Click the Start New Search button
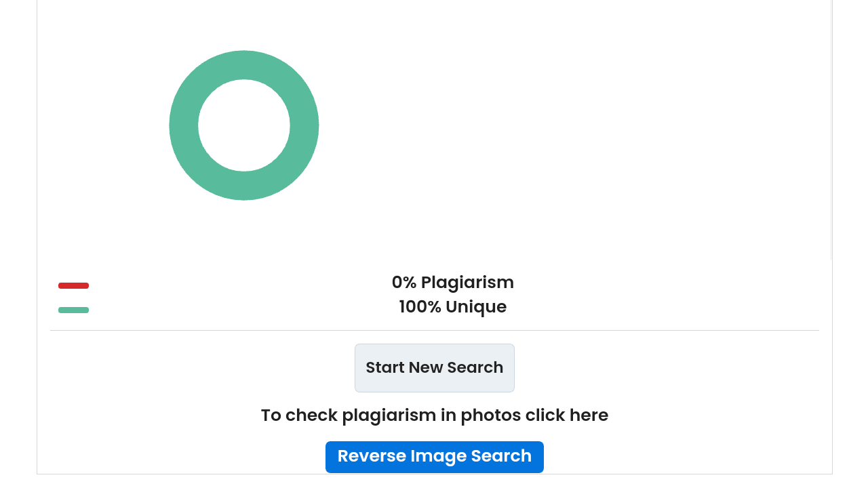The width and height of the screenshot is (868, 488). point(435,368)
